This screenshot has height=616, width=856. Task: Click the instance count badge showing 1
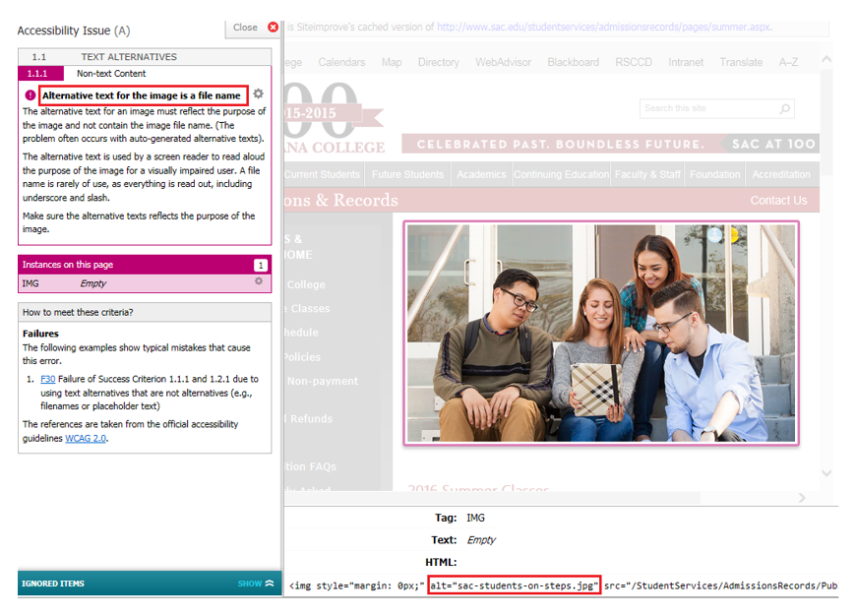point(261,265)
